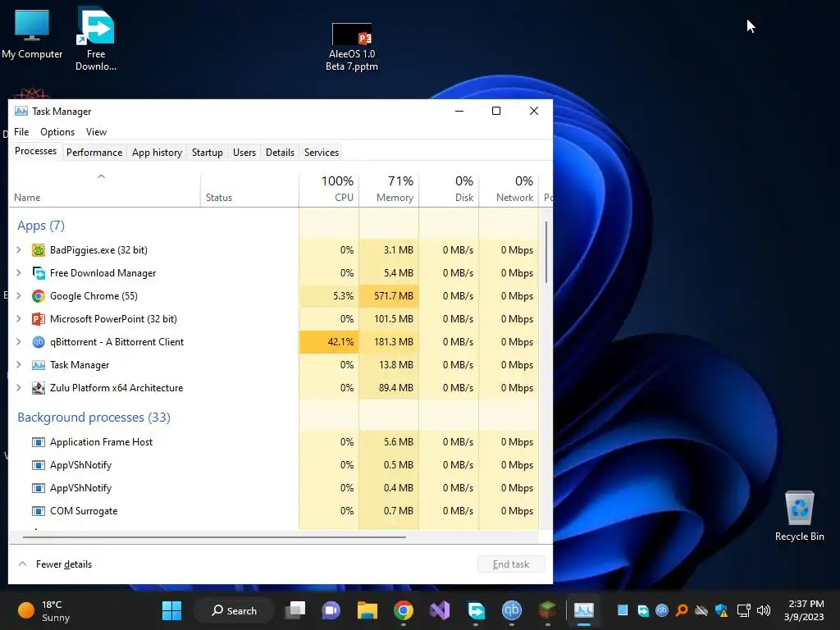Expand the Google Chrome (55) process group
The height and width of the screenshot is (630, 840).
[x=19, y=296]
